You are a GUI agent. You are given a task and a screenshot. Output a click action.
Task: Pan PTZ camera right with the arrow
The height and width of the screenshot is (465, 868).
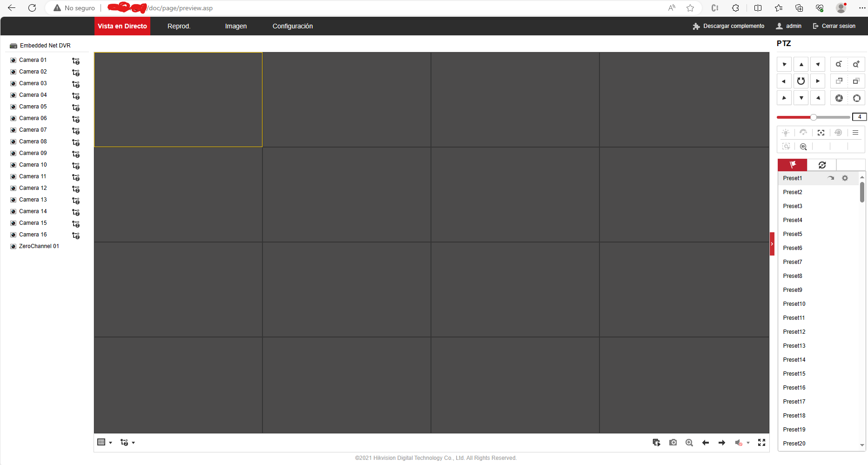[818, 81]
